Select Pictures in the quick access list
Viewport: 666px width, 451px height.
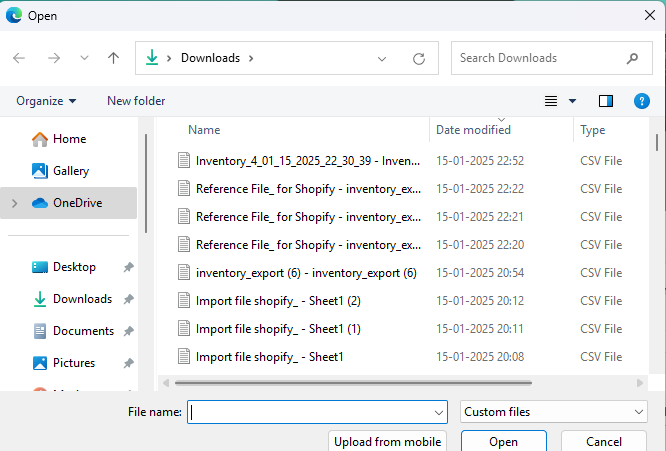pyautogui.click(x=74, y=363)
